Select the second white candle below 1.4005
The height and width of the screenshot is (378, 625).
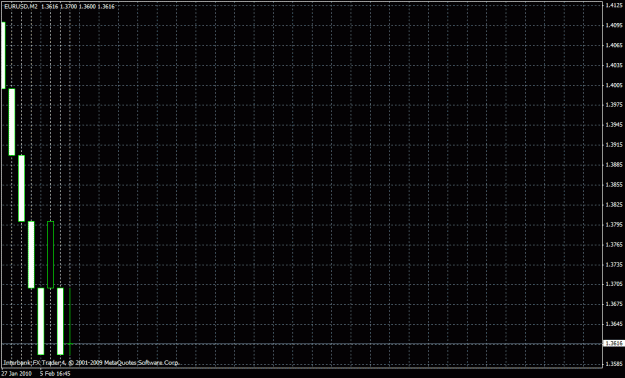point(12,122)
